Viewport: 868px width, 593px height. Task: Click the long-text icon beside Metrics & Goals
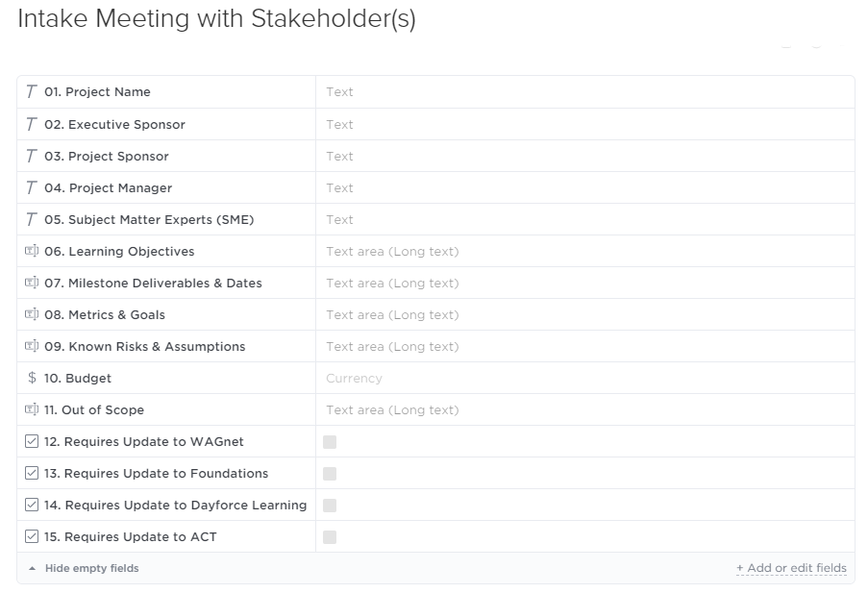pyautogui.click(x=32, y=314)
